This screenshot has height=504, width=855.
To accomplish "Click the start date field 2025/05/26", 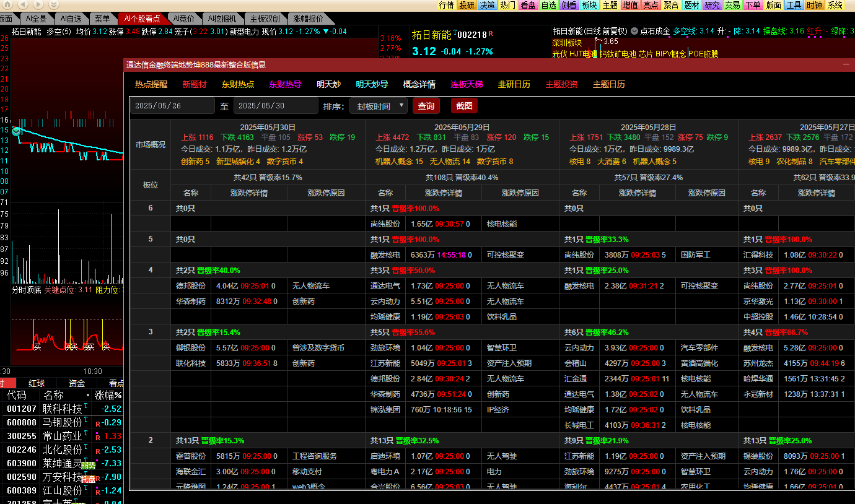I will [172, 106].
